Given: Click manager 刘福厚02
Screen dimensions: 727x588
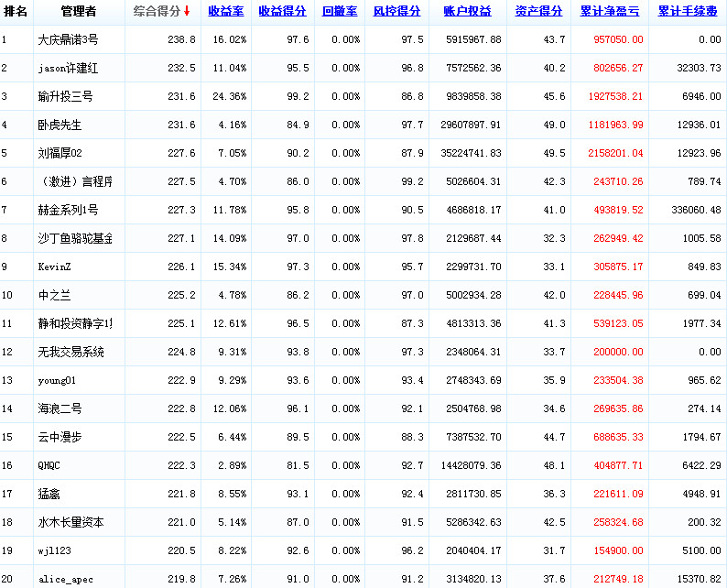Looking at the screenshot, I should point(60,154).
